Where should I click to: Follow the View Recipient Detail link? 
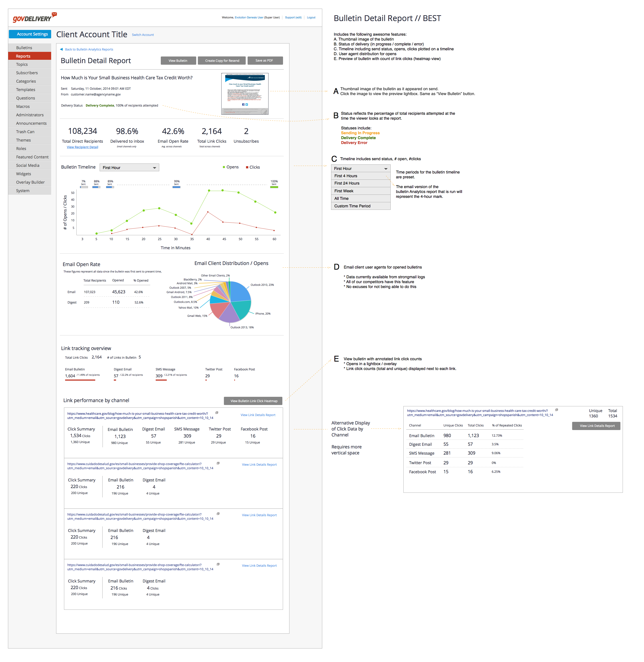pyautogui.click(x=83, y=147)
